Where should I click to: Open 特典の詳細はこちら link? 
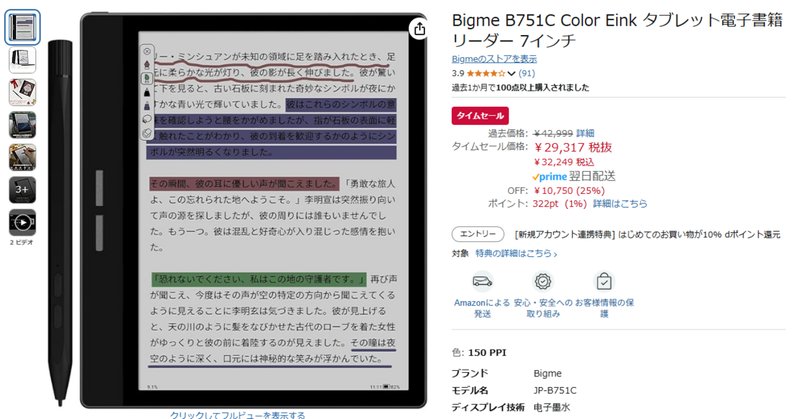[516, 253]
